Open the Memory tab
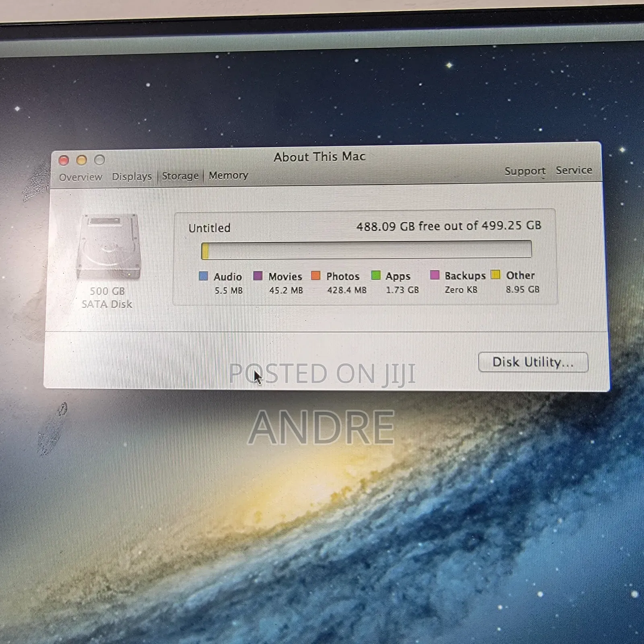644x644 pixels. [228, 175]
